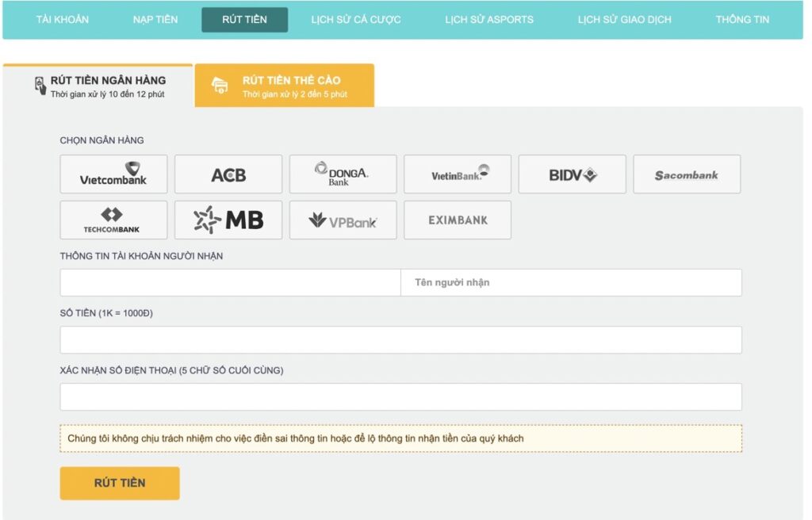
Task: Choose the BIDV bank logo
Action: pyautogui.click(x=572, y=174)
